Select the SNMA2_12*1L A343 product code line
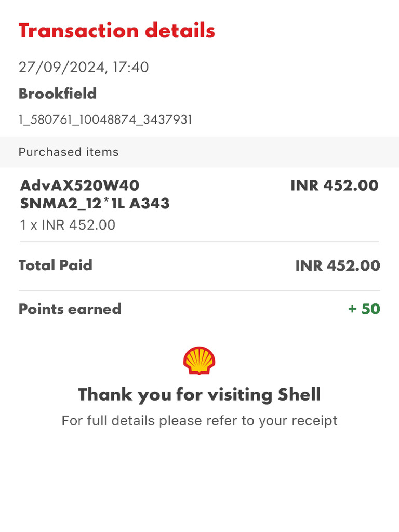 (95, 203)
